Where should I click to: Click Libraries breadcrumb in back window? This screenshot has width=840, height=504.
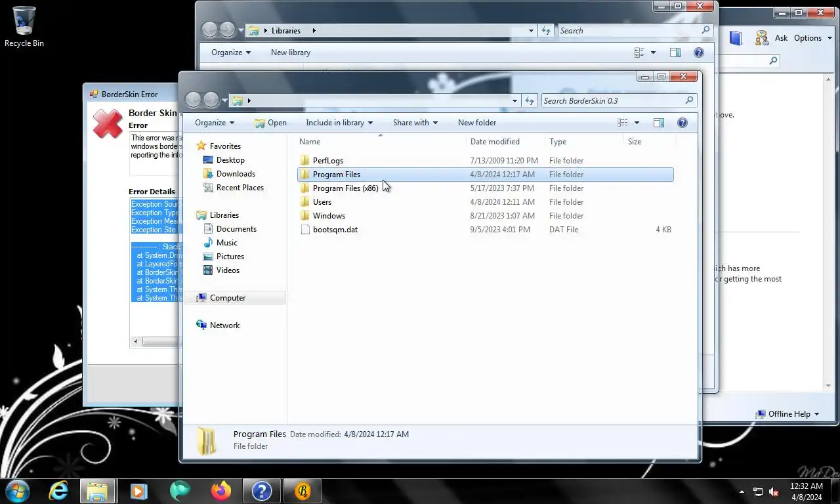286,31
